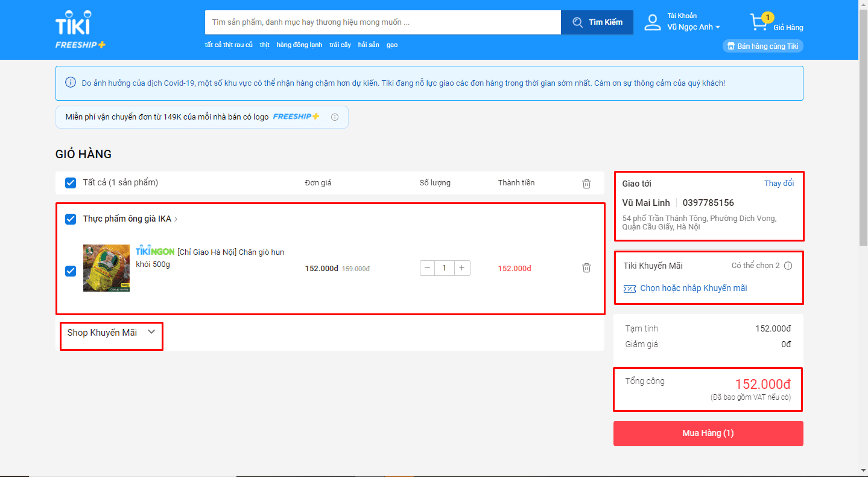Click the Giao tới heading
This screenshot has height=477, width=868.
(637, 184)
